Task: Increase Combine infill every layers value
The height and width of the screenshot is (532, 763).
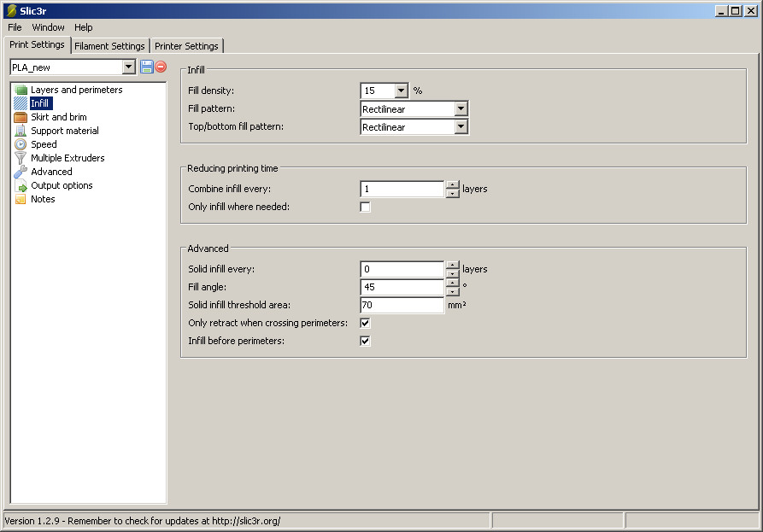Action: tap(453, 184)
